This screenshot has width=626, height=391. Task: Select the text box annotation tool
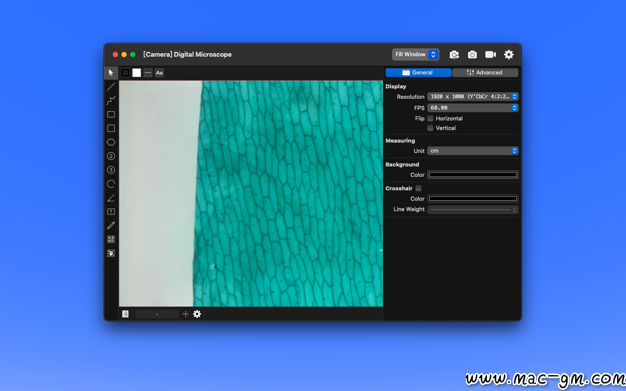point(111,212)
